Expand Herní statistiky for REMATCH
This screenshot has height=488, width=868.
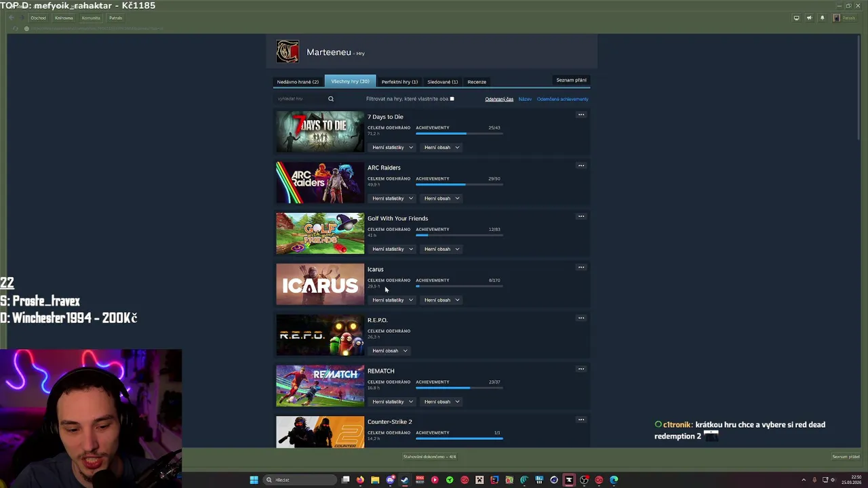coord(392,401)
